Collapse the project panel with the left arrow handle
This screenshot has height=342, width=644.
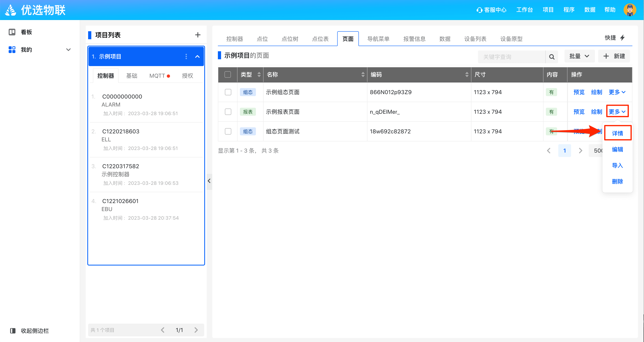click(x=209, y=181)
